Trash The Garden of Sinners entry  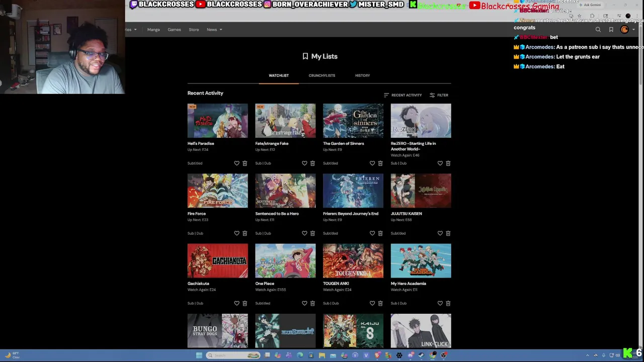click(380, 163)
